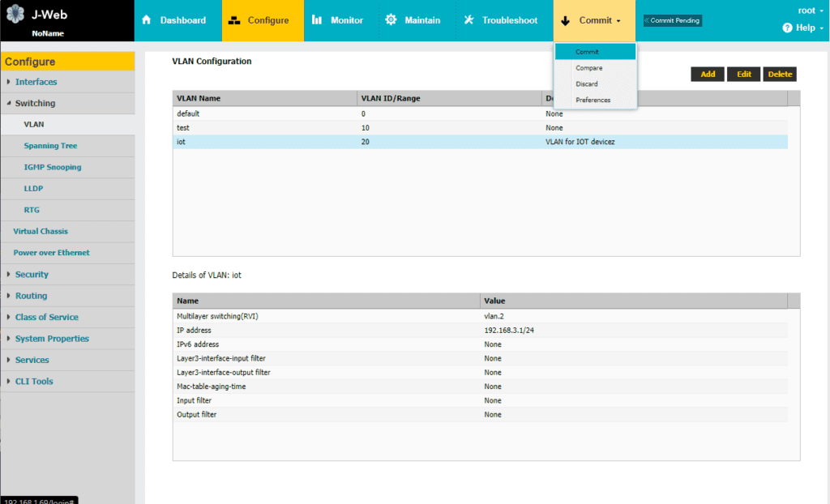Expand the Routing tree arrow
Image resolution: width=830 pixels, height=504 pixels.
tap(8, 296)
